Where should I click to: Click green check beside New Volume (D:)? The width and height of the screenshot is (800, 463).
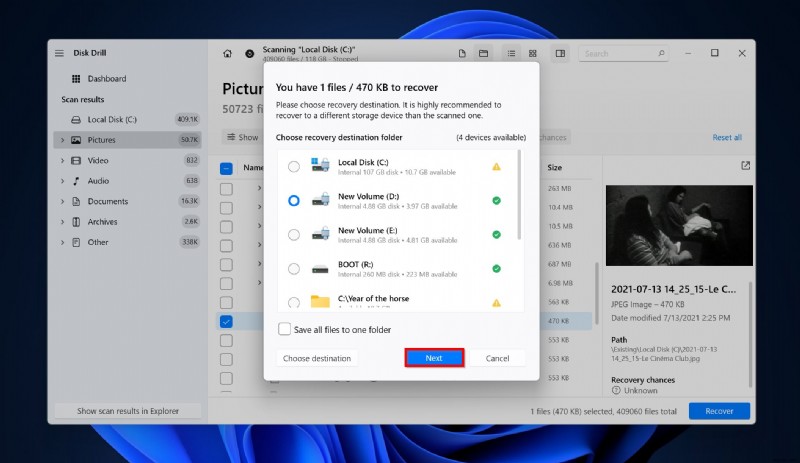[x=496, y=201]
